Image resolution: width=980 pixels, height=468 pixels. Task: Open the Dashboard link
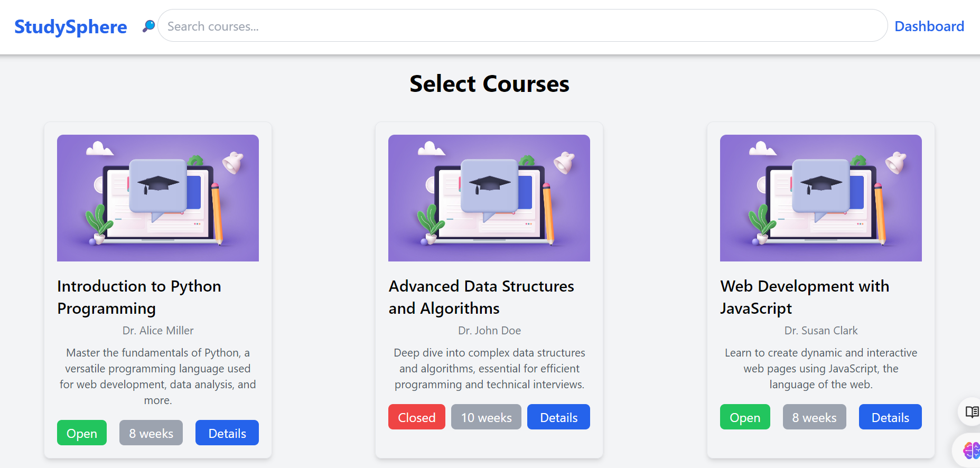[929, 26]
